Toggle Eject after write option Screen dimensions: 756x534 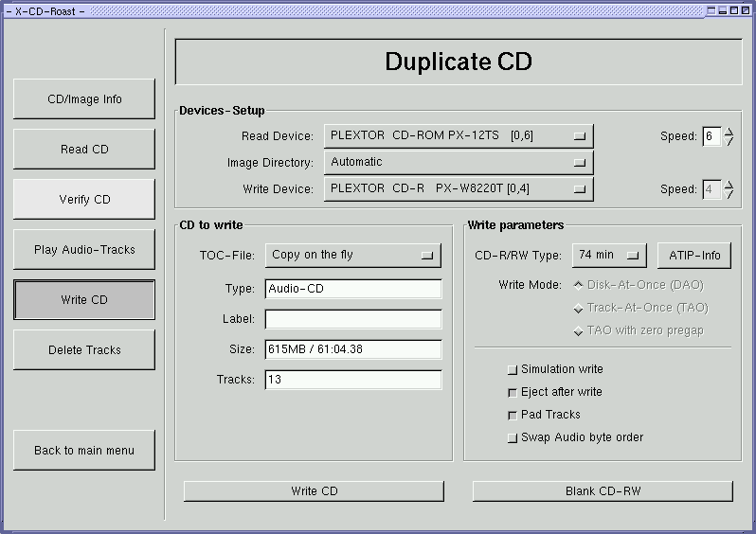[513, 393]
